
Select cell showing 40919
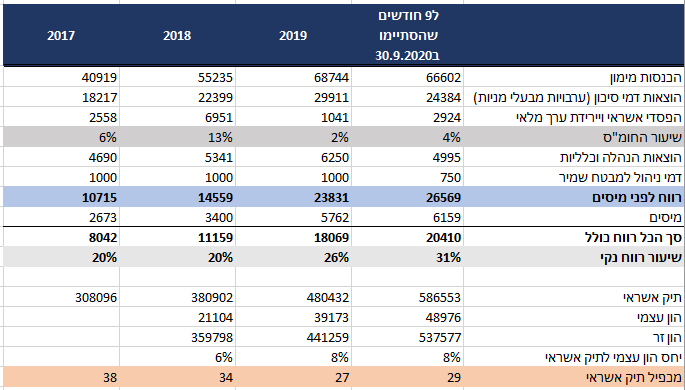click(x=99, y=78)
